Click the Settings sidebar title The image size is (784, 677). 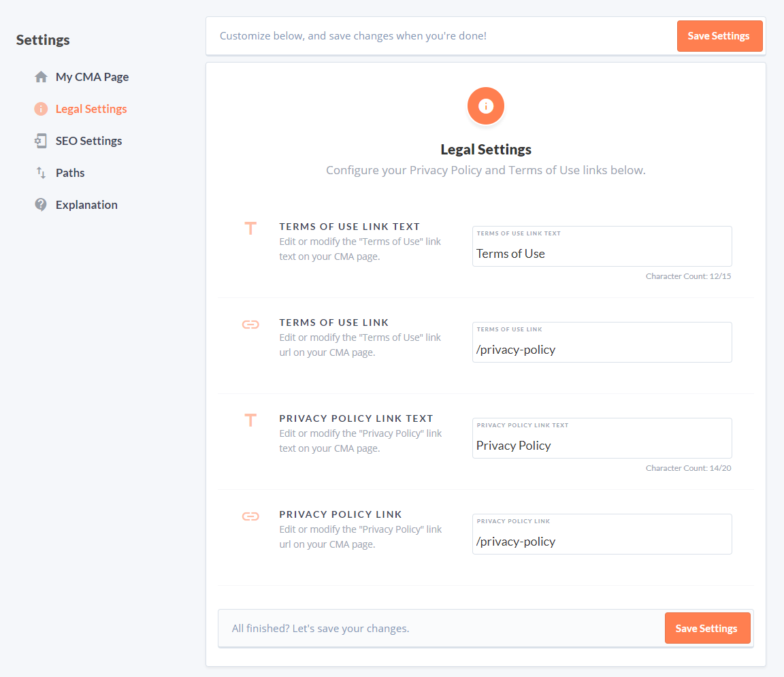click(x=43, y=40)
